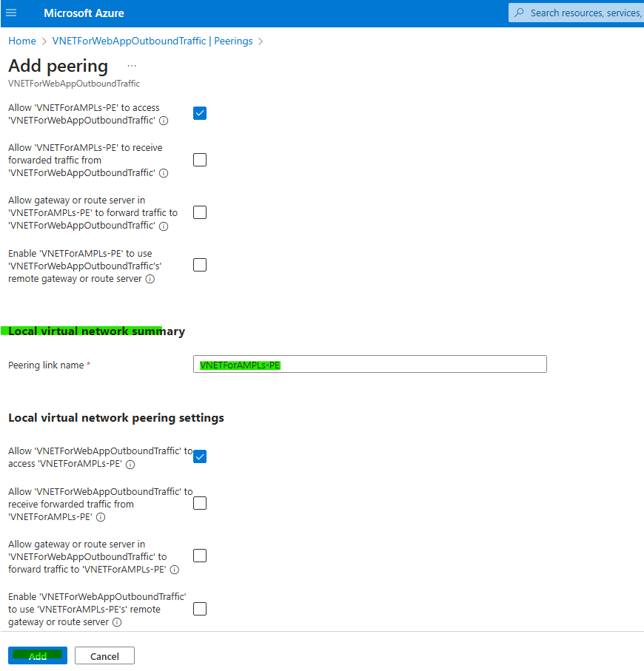This screenshot has width=644, height=671.
Task: Open VNETForWebAppOutboundTraffic Peerings breadcrumb
Action: pyautogui.click(x=152, y=41)
